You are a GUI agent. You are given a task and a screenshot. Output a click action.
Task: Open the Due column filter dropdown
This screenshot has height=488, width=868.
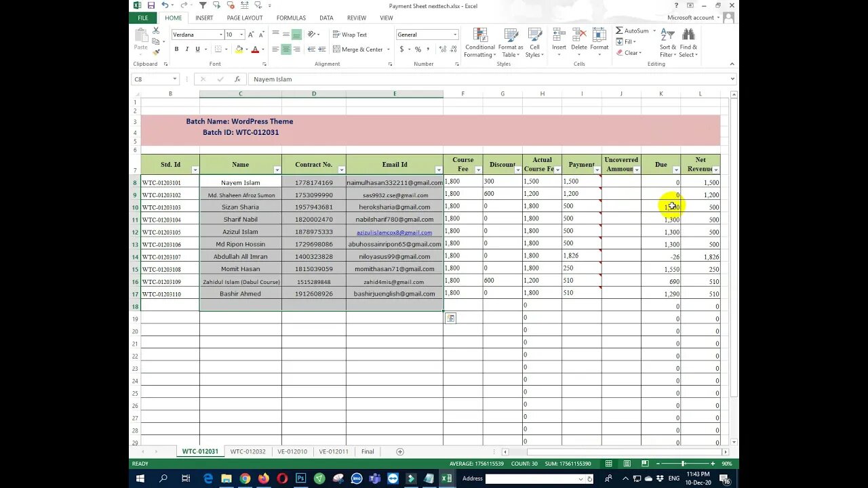click(676, 169)
